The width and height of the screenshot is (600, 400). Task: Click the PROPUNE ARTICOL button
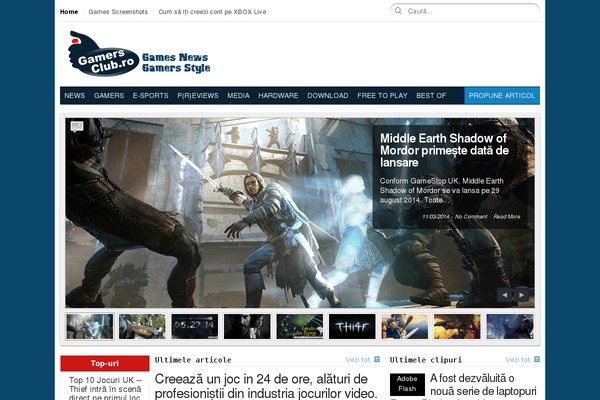(x=502, y=96)
